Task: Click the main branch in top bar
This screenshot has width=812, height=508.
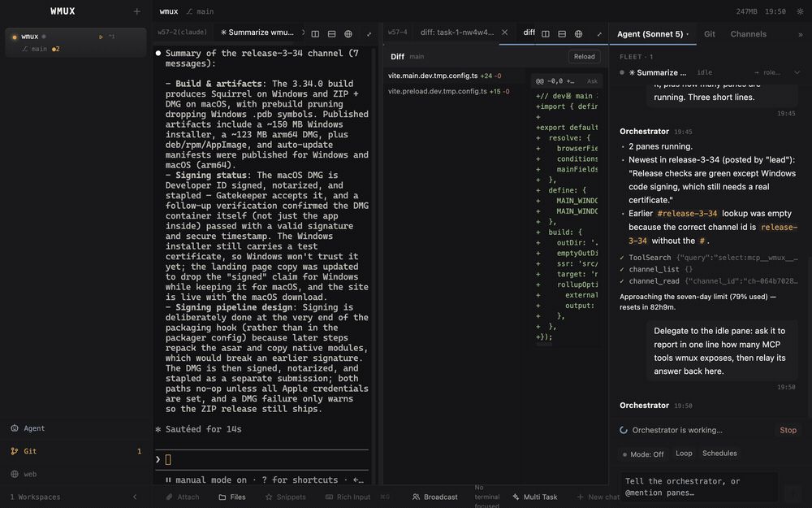Action: coord(201,11)
